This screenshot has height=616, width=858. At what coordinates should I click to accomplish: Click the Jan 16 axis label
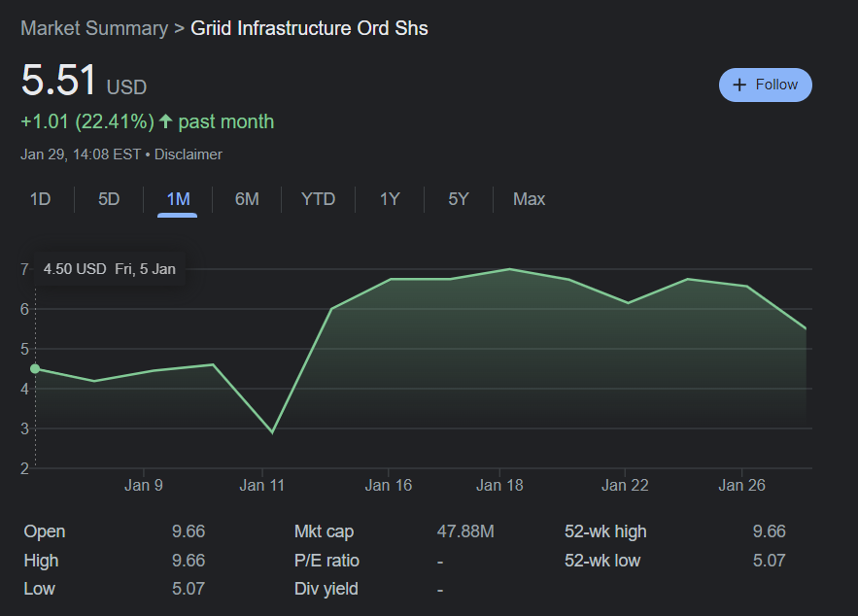pos(389,485)
